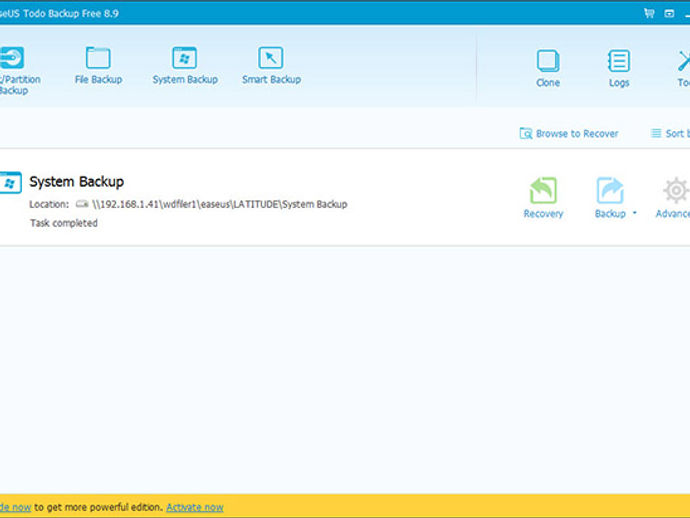This screenshot has height=518, width=690.
Task: Click the backup location network path
Action: coord(220,204)
